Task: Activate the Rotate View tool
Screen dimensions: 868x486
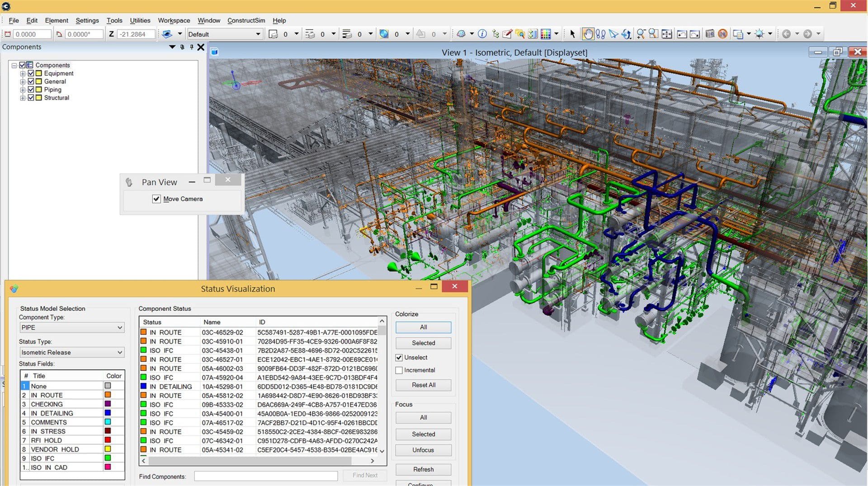Action: pos(626,33)
